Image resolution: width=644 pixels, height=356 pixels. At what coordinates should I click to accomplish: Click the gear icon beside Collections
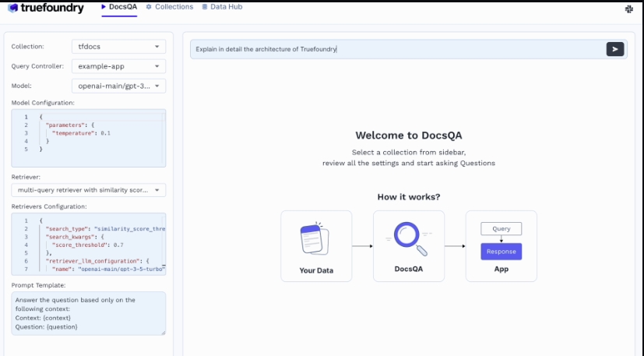tap(149, 7)
